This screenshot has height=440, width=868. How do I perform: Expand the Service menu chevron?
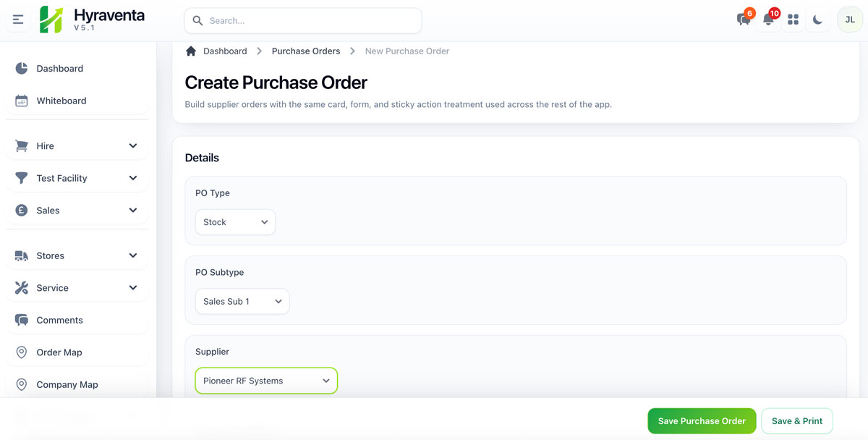click(x=133, y=288)
